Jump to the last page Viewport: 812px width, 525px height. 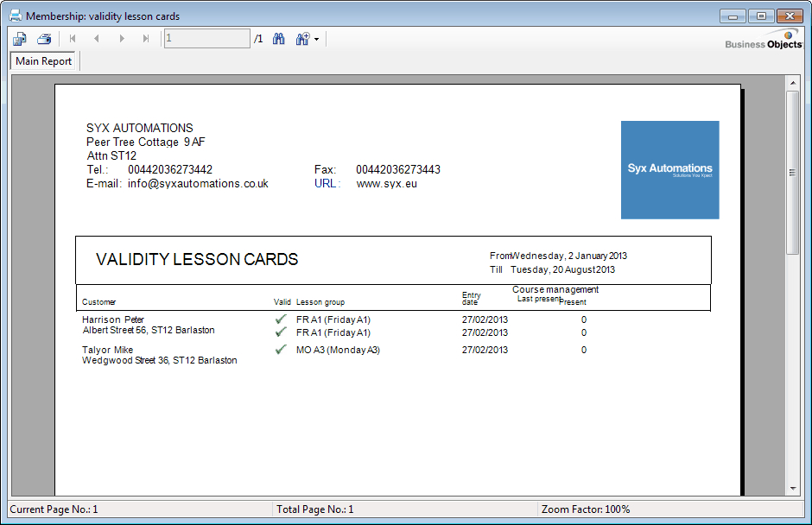146,39
